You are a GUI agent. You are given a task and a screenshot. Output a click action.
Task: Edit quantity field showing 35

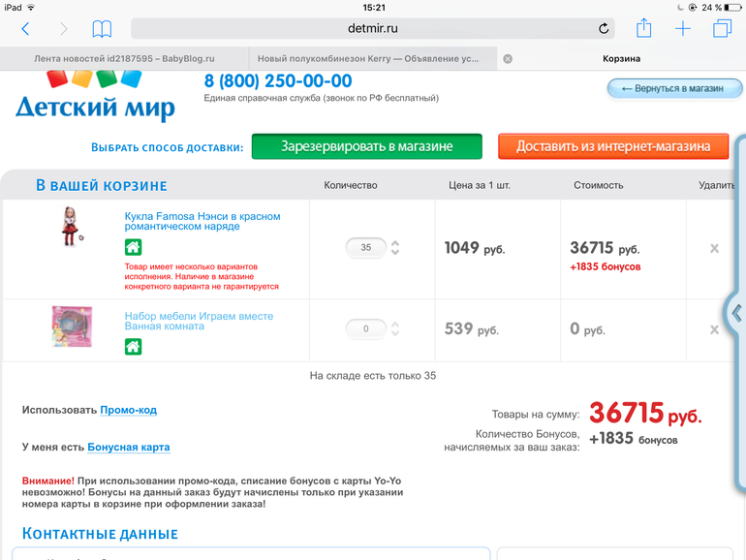[x=365, y=248]
